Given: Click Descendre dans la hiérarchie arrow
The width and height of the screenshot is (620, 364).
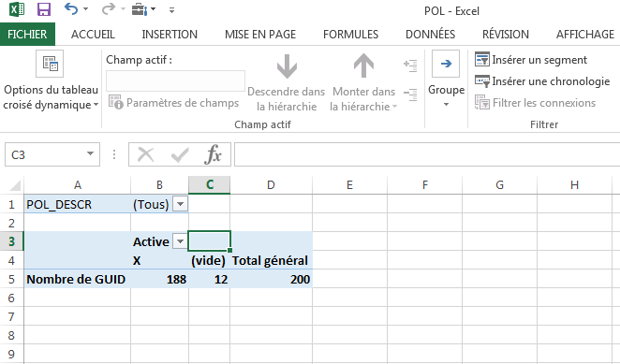Looking at the screenshot, I should pos(288,66).
